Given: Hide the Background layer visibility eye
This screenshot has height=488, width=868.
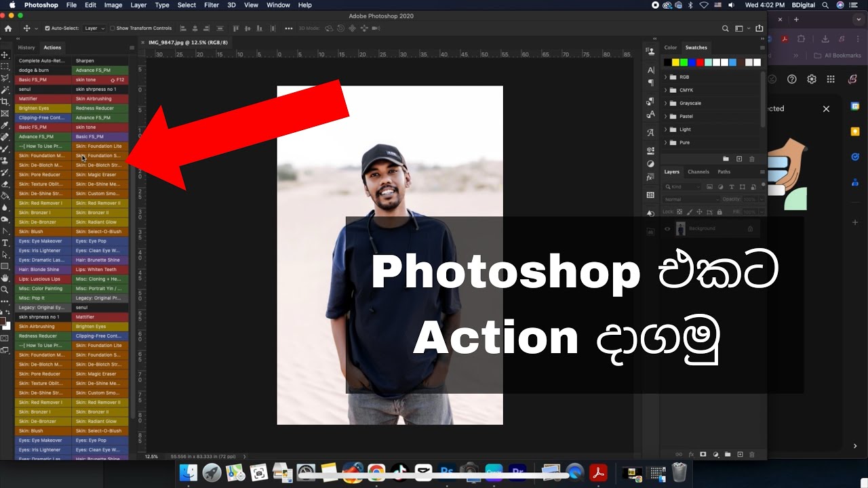Looking at the screenshot, I should tap(667, 229).
